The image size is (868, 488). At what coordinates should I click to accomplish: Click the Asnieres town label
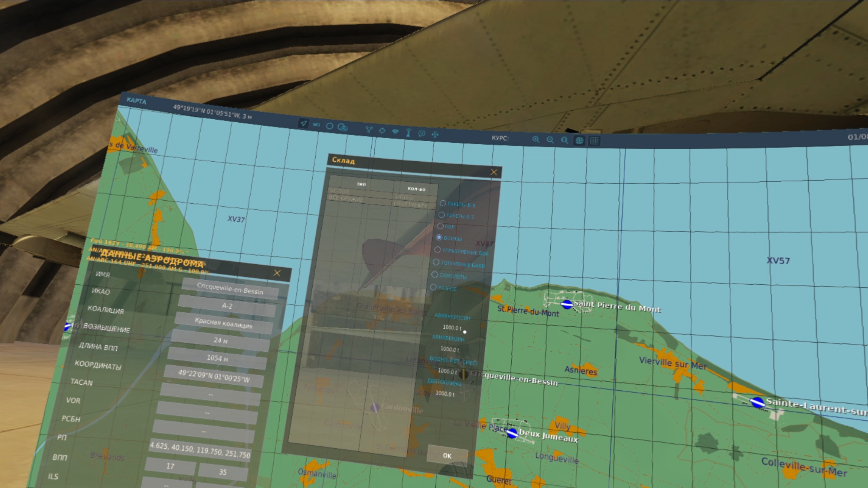(x=580, y=370)
